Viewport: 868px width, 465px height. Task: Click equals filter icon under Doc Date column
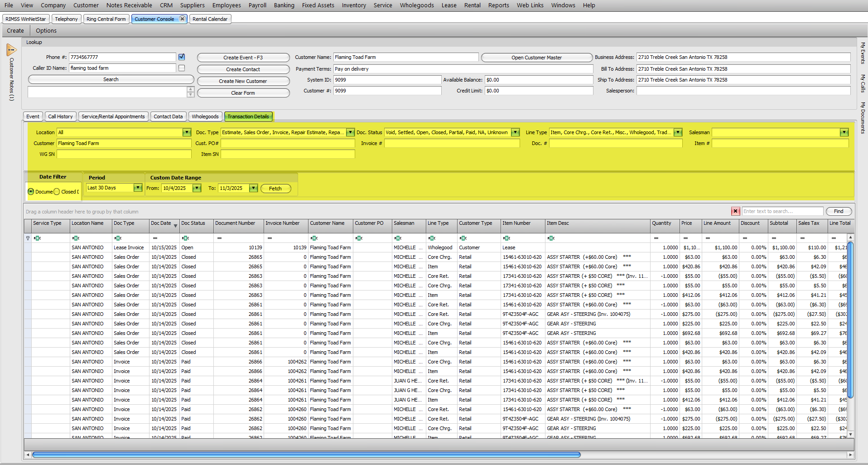(155, 238)
